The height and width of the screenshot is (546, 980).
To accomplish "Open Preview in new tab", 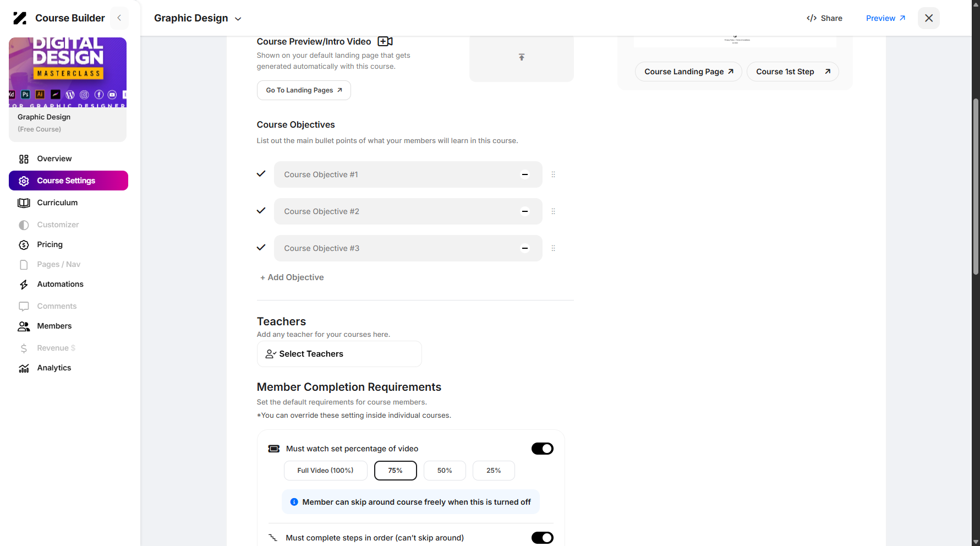I will [x=885, y=18].
